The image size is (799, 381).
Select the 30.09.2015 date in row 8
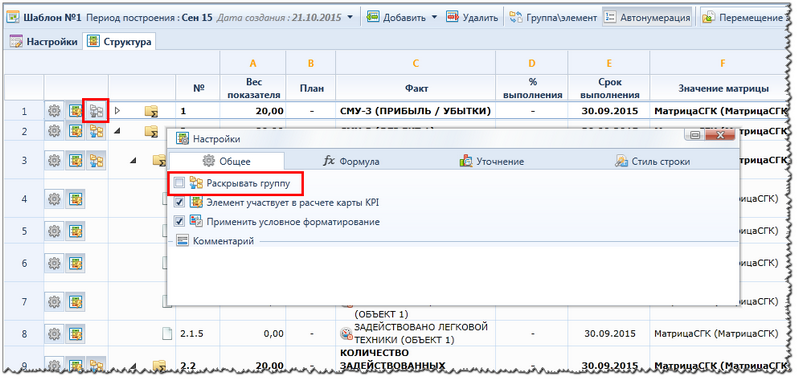(x=609, y=334)
